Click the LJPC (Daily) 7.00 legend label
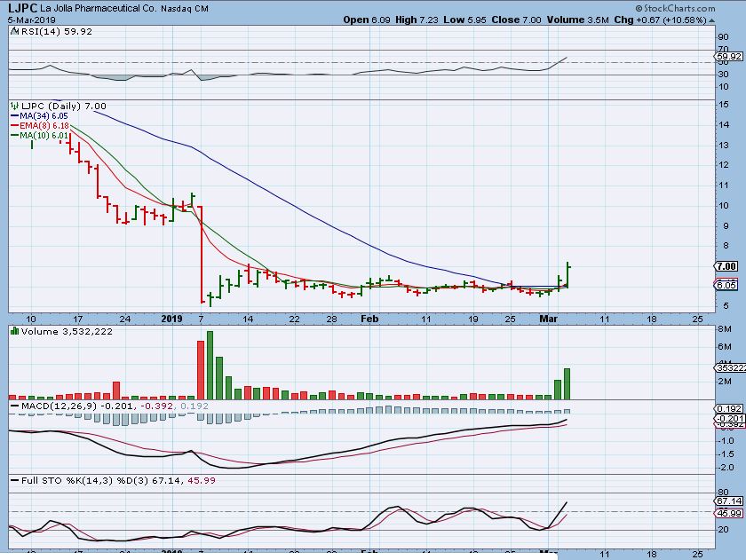 [x=64, y=106]
